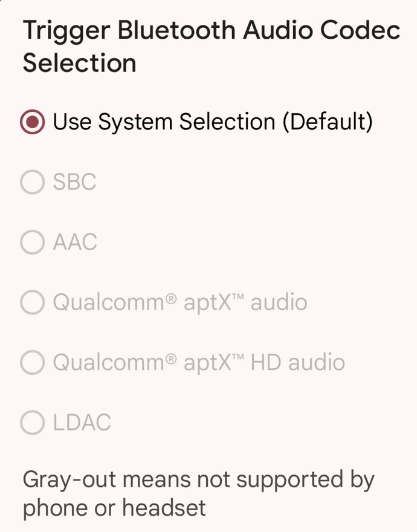Image resolution: width=417 pixels, height=532 pixels.
Task: Tap the AAC codec label text
Action: 75,242
